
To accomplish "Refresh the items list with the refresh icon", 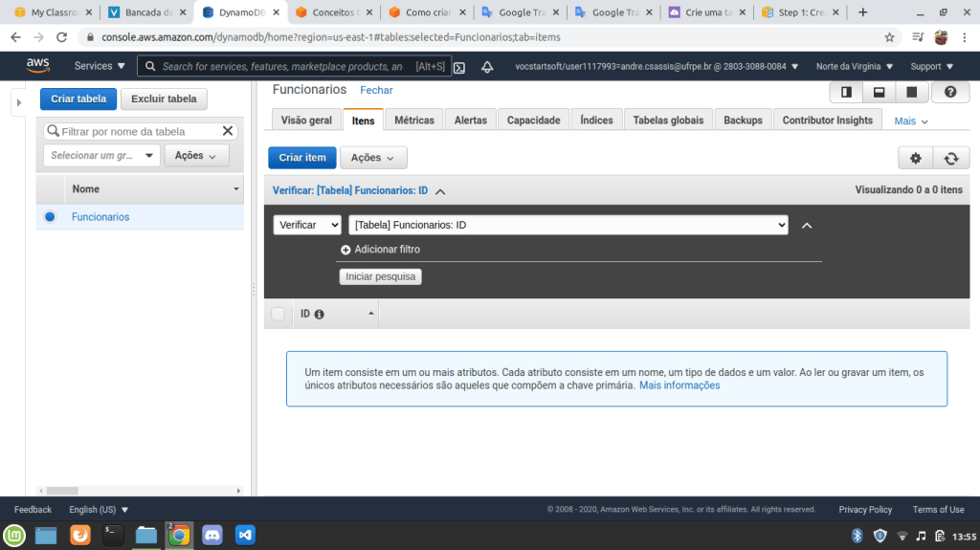I will [x=950, y=158].
